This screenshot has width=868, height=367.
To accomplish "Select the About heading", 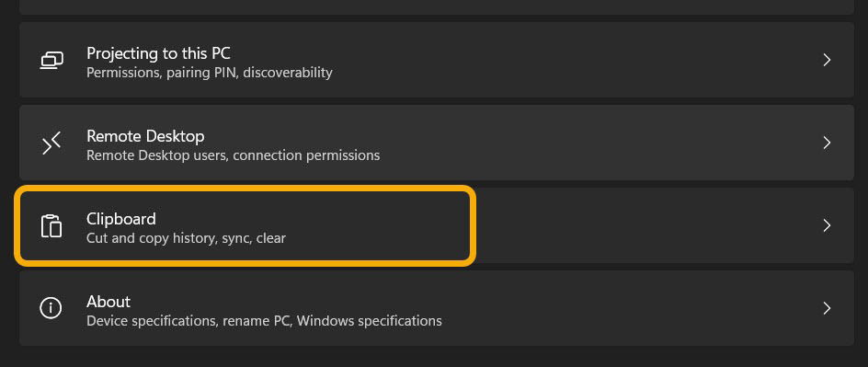I will pyautogui.click(x=108, y=302).
